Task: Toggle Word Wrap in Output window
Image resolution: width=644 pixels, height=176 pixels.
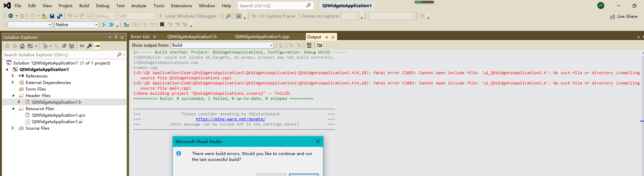Action: tap(319, 45)
